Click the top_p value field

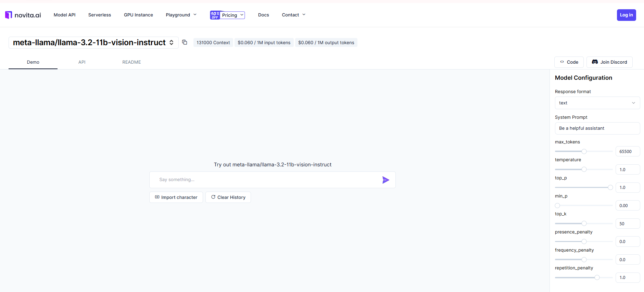tap(628, 188)
